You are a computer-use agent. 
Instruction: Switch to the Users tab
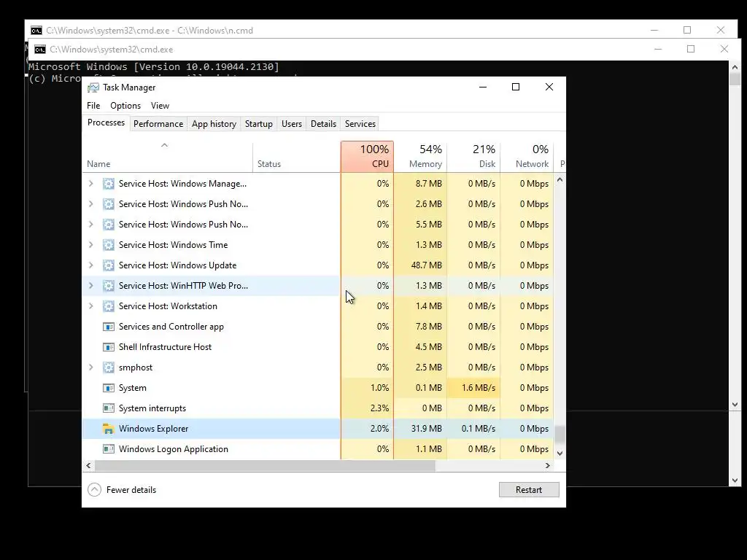292,124
